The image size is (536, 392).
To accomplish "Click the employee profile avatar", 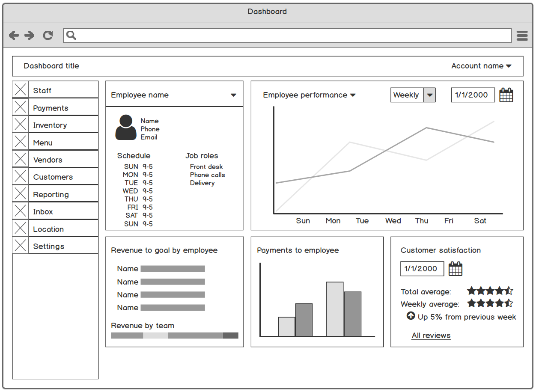I will coord(126,127).
